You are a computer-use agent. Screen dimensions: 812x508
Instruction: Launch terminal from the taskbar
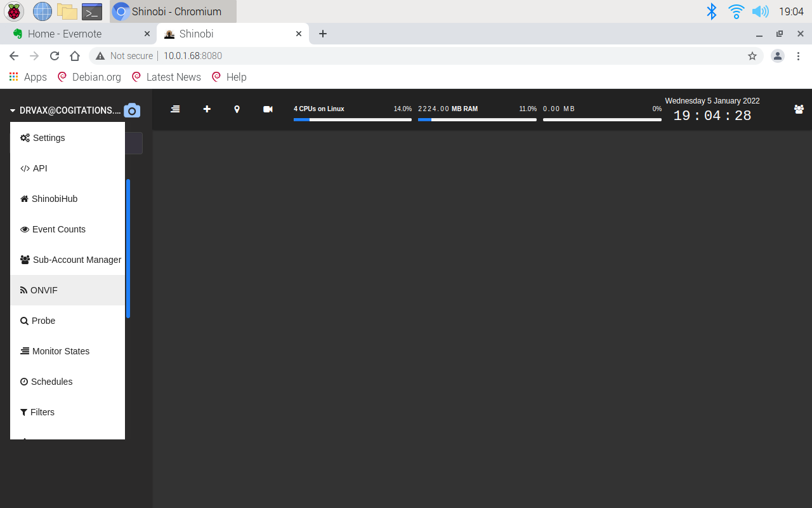(92, 11)
